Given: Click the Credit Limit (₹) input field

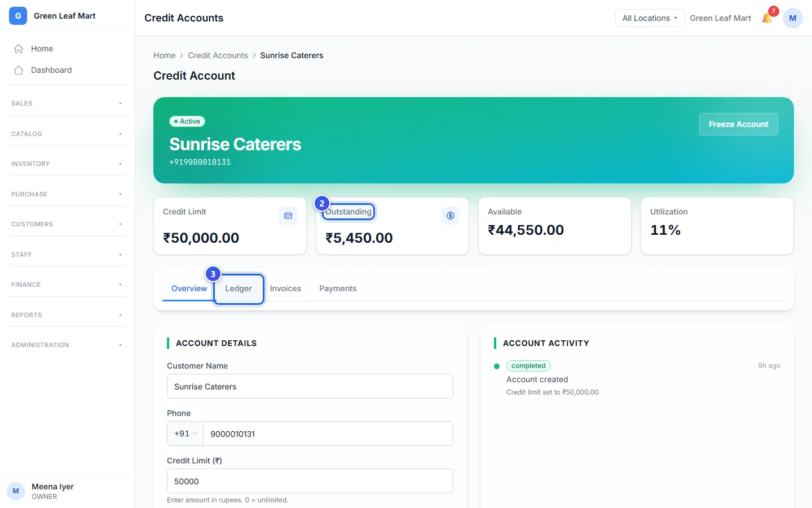Looking at the screenshot, I should (x=310, y=481).
